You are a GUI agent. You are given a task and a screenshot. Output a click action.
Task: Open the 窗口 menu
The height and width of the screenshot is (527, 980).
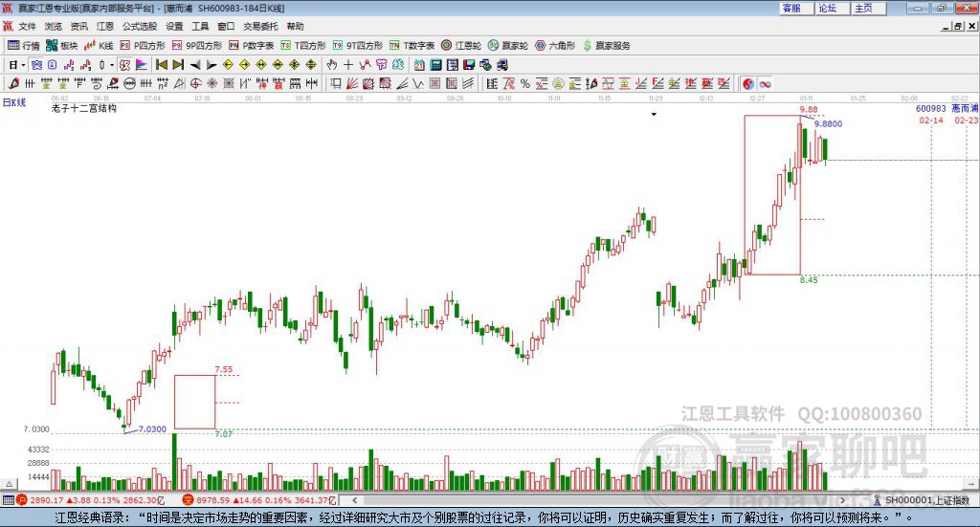point(226,26)
